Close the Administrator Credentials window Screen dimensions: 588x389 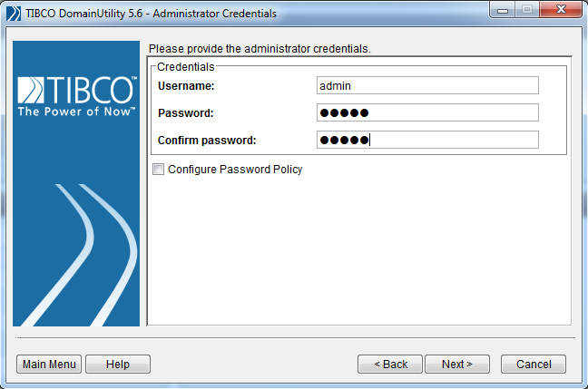pos(561,10)
